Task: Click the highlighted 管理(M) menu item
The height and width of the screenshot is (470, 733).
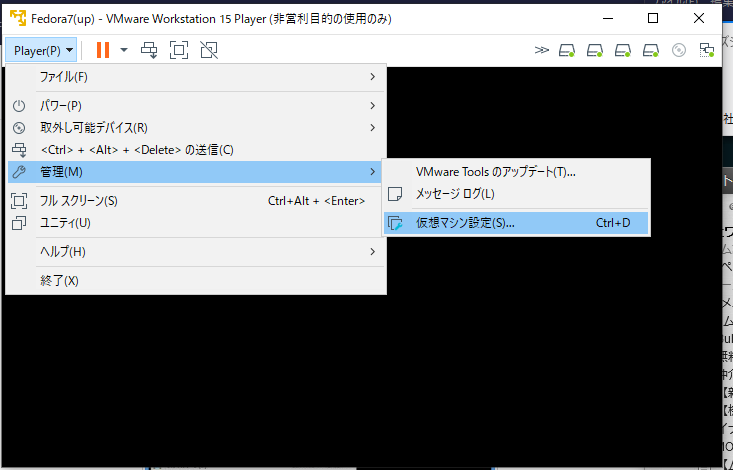Action: point(196,172)
